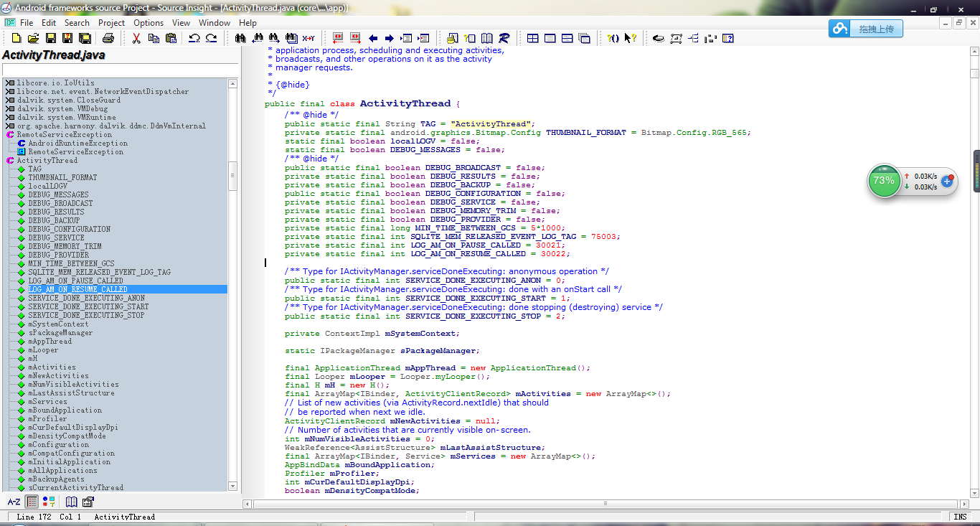Screen dimensions: 980x526
Task: Click the green 73% memory widget
Action: (x=884, y=181)
